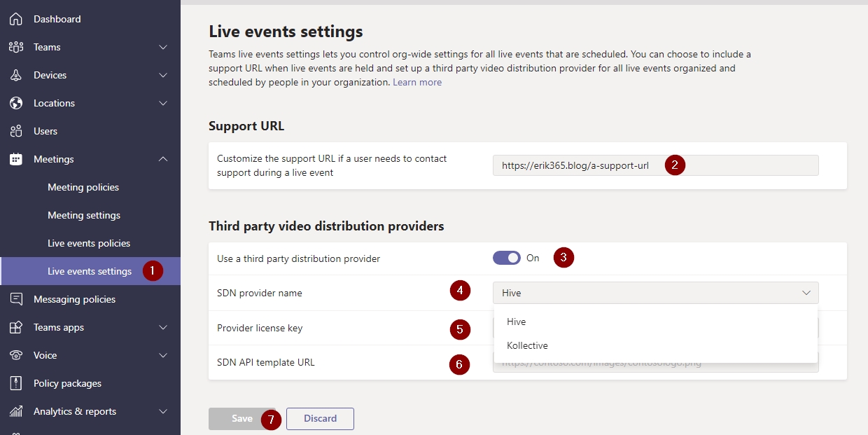
Task: Click the Users icon in sidebar
Action: click(15, 131)
